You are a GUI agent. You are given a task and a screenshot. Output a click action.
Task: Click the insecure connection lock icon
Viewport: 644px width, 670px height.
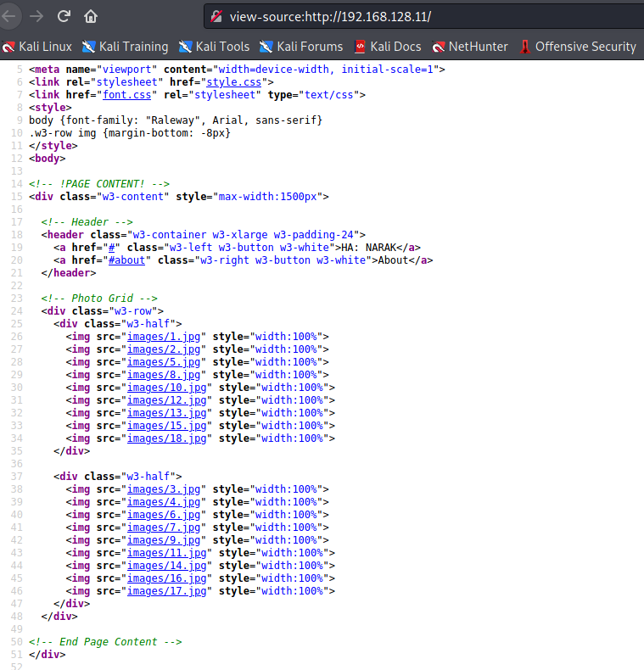pyautogui.click(x=216, y=17)
